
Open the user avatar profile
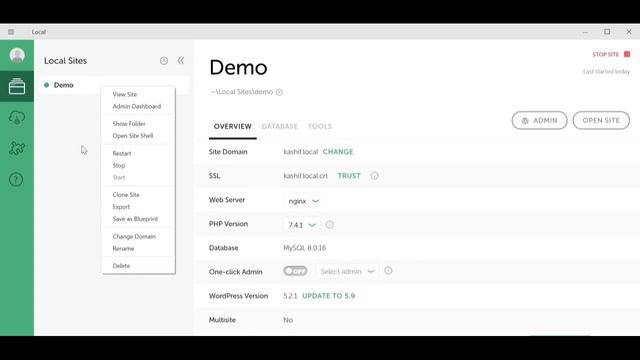click(x=17, y=55)
